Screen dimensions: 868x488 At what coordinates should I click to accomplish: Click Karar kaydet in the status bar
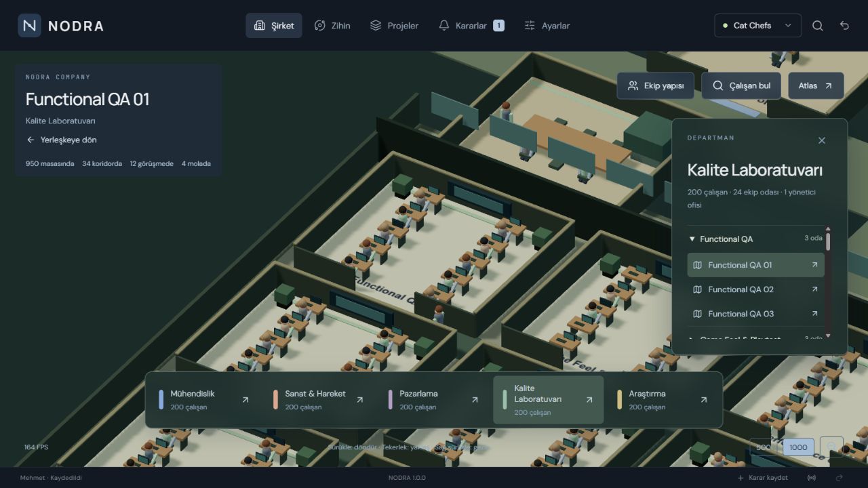pyautogui.click(x=762, y=478)
